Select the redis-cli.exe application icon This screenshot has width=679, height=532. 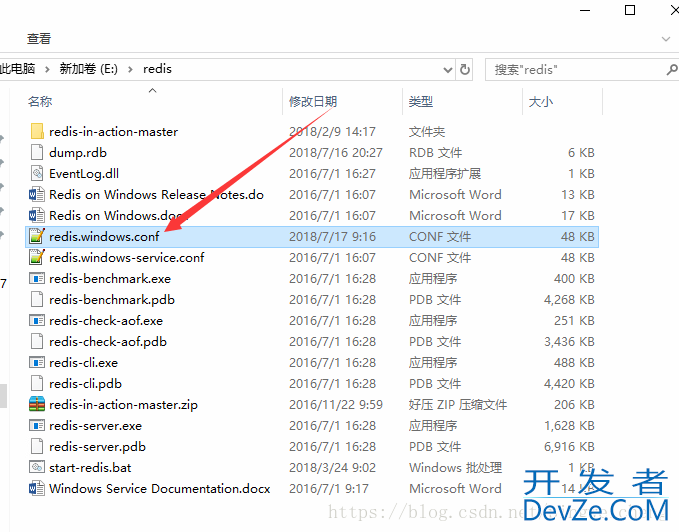click(x=37, y=362)
